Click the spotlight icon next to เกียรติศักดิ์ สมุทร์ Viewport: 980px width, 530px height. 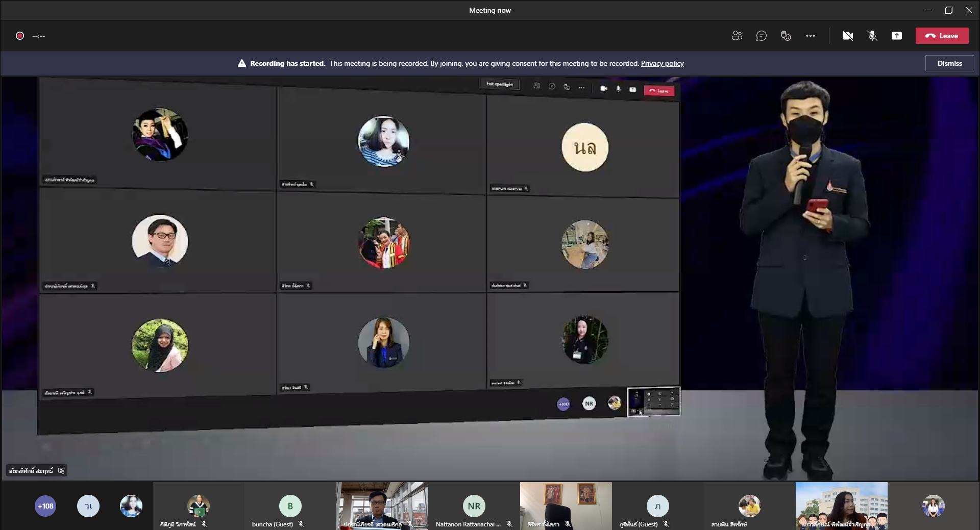[x=61, y=471]
